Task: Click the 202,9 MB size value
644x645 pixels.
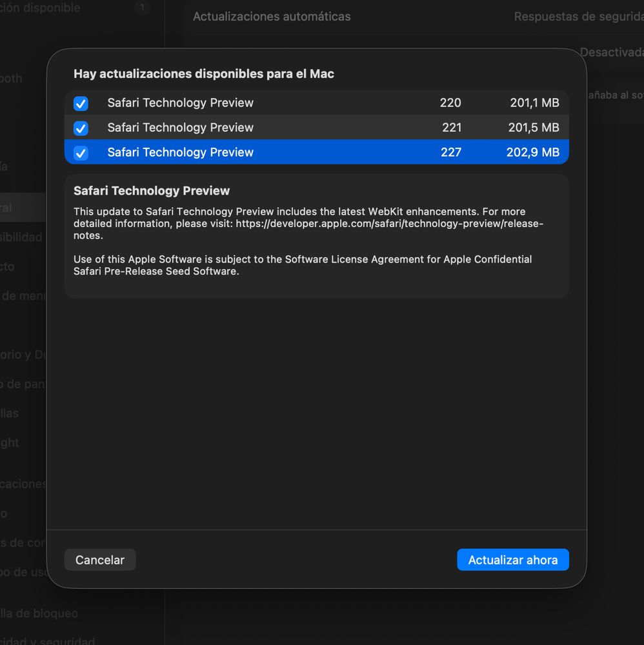Action: coord(533,152)
